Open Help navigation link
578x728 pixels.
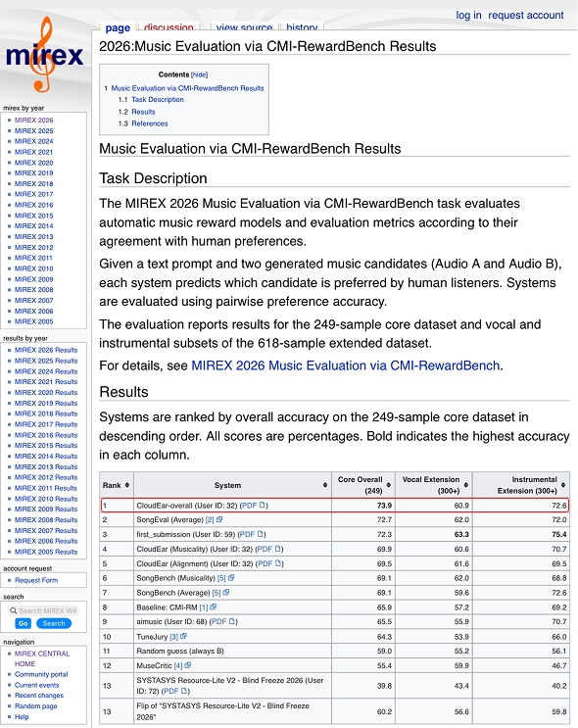pyautogui.click(x=22, y=717)
